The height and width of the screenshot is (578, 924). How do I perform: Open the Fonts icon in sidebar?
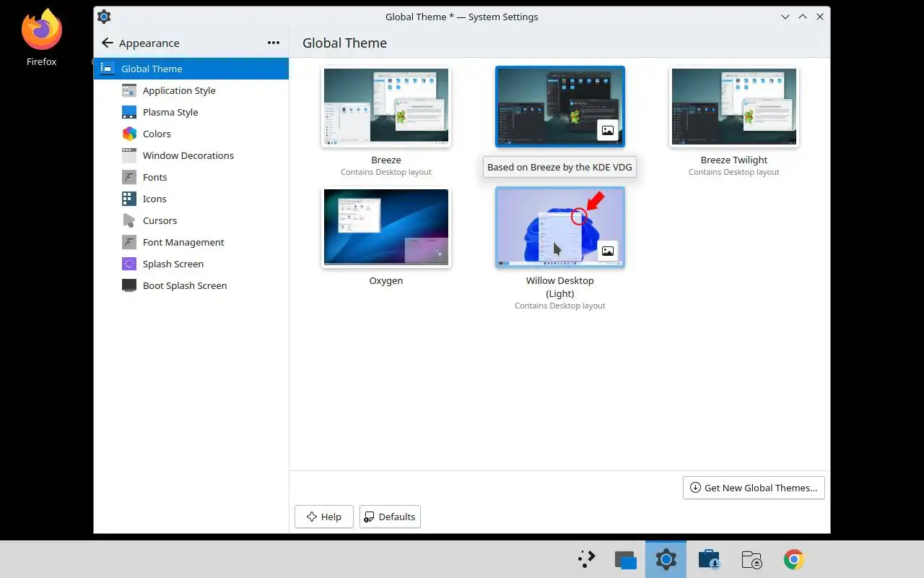(129, 177)
